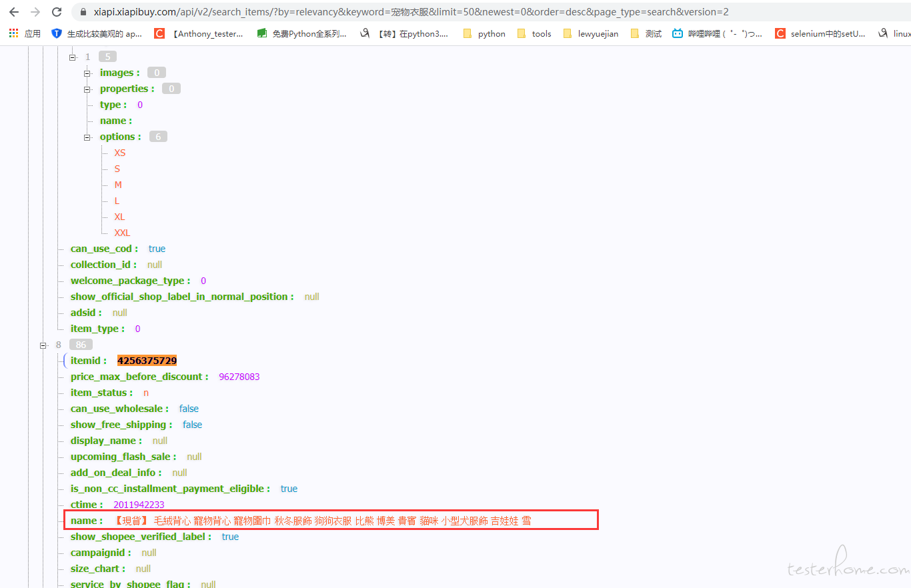911x588 pixels.
Task: Click the 6 count badge beside options
Action: (158, 137)
